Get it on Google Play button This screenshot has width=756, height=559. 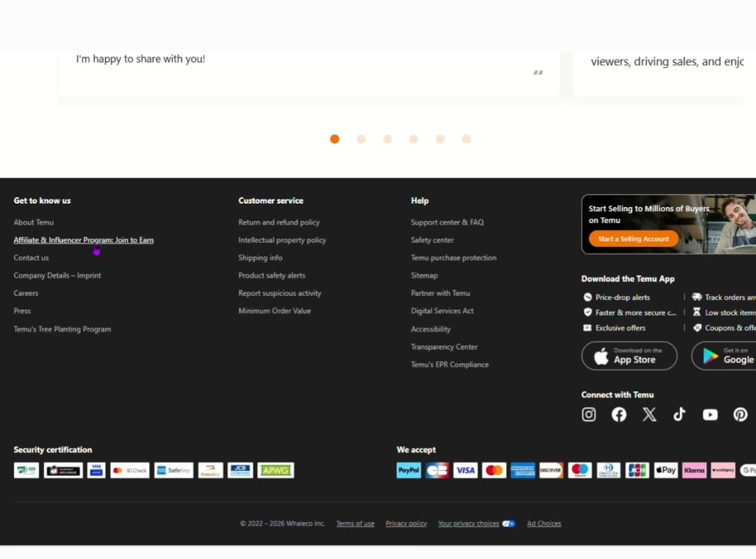(724, 356)
